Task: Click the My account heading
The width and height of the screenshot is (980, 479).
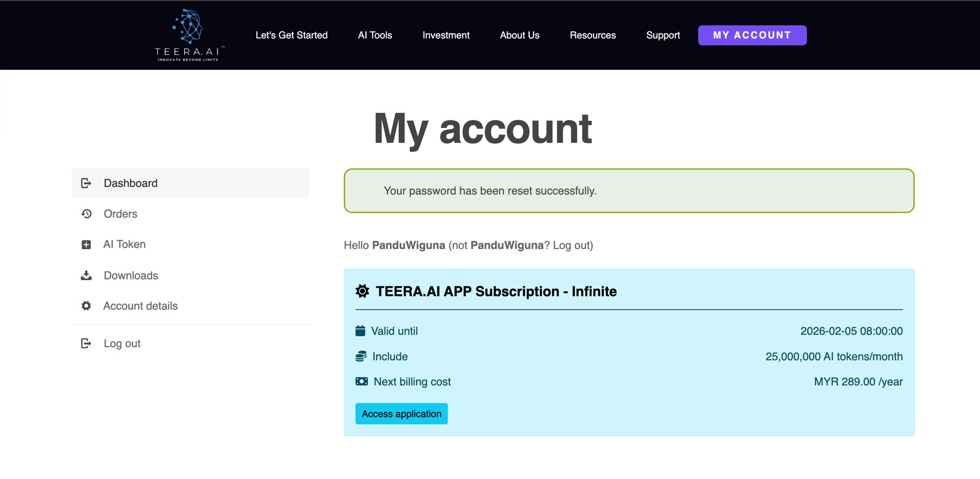Action: tap(483, 129)
